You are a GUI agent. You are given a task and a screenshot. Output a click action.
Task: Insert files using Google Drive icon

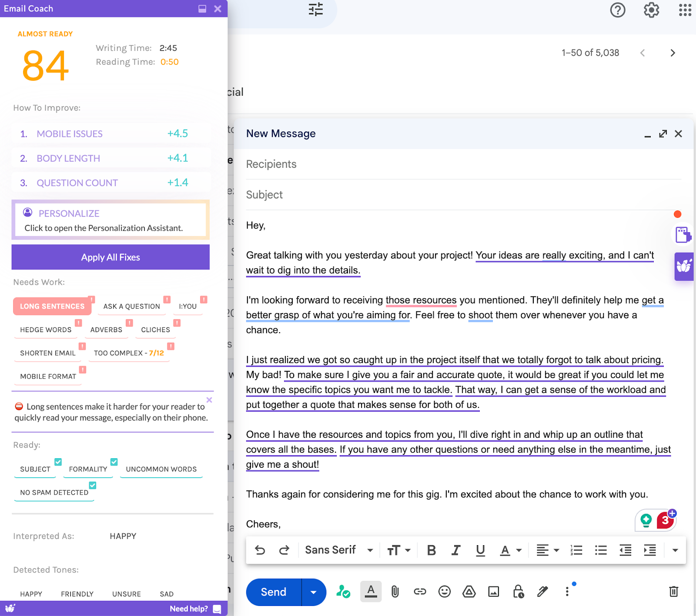click(468, 592)
